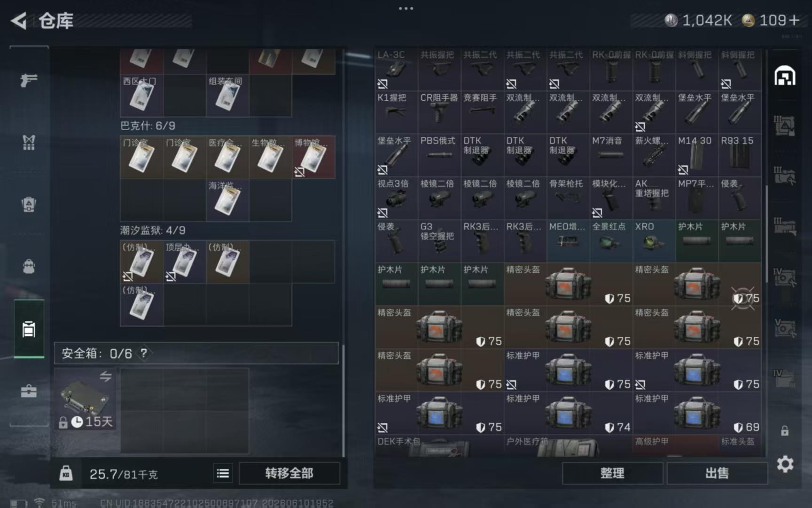Tap the plus next to 109 currency
812x508 pixels.
tap(794, 20)
